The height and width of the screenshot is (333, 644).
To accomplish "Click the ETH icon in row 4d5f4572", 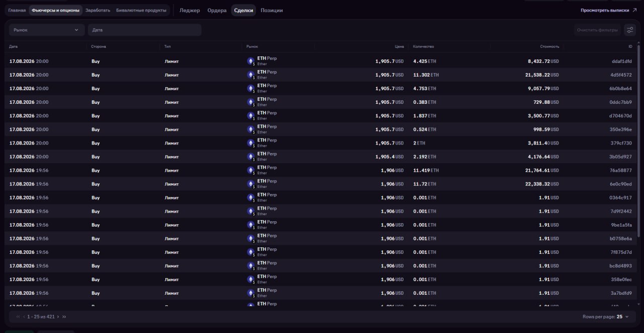I will [251, 75].
